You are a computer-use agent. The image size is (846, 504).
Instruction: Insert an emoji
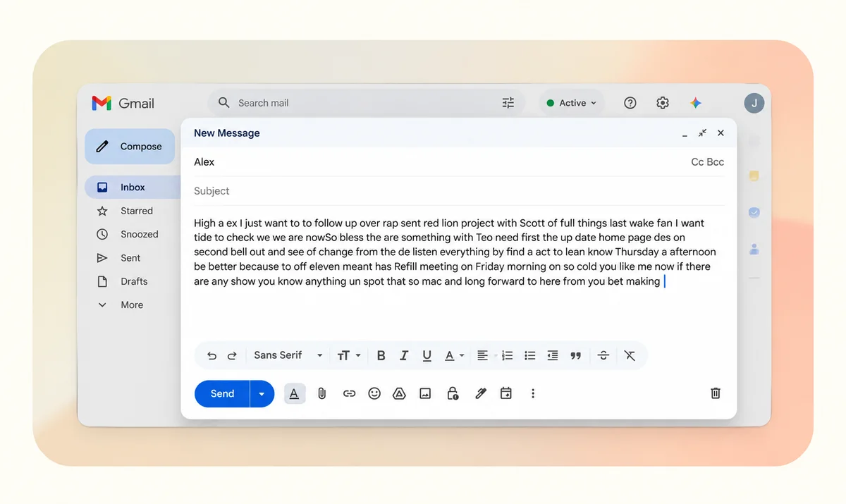click(x=374, y=394)
